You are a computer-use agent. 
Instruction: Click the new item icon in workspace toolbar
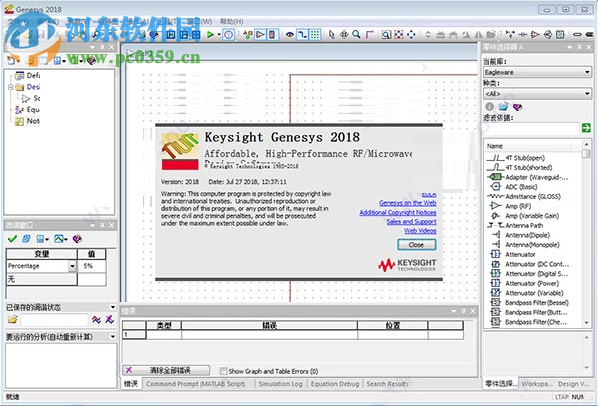click(x=12, y=60)
